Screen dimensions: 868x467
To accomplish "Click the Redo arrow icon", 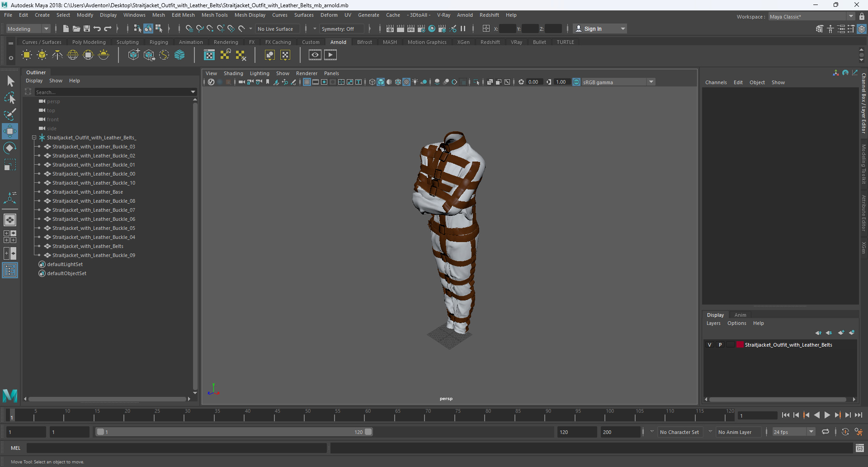I will 108,29.
